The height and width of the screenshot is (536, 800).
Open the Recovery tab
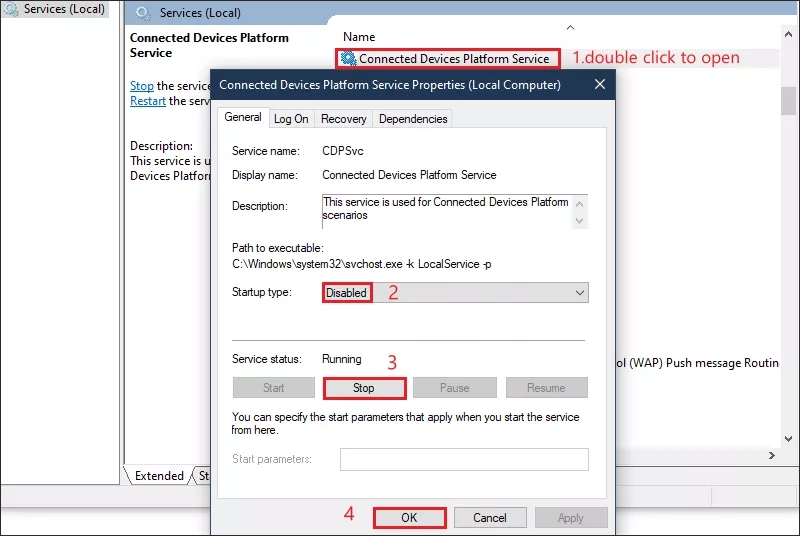(343, 119)
